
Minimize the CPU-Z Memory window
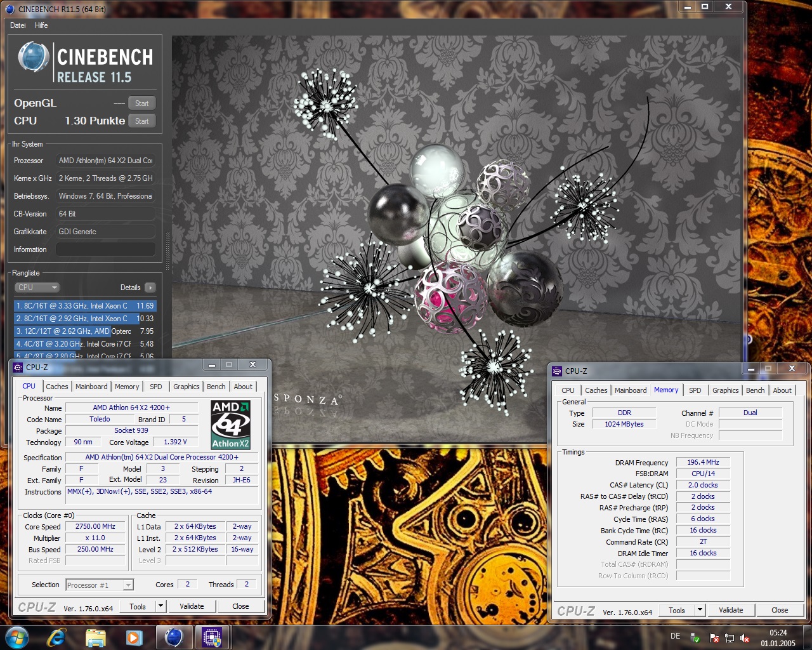(751, 368)
